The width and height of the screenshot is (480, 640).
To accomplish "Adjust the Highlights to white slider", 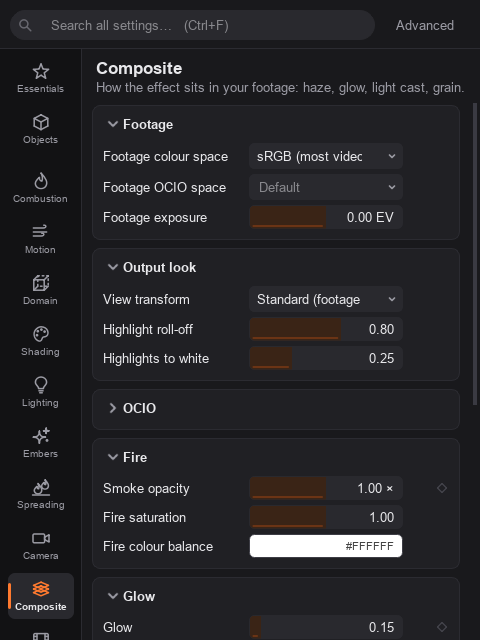I will click(326, 358).
